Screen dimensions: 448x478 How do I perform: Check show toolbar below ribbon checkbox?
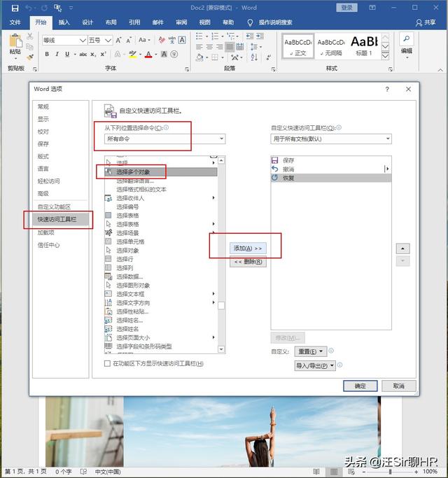coord(107,363)
